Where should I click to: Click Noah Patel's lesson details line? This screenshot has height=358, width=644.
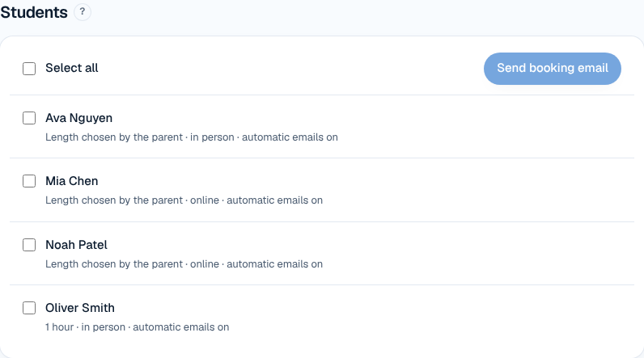click(x=184, y=263)
